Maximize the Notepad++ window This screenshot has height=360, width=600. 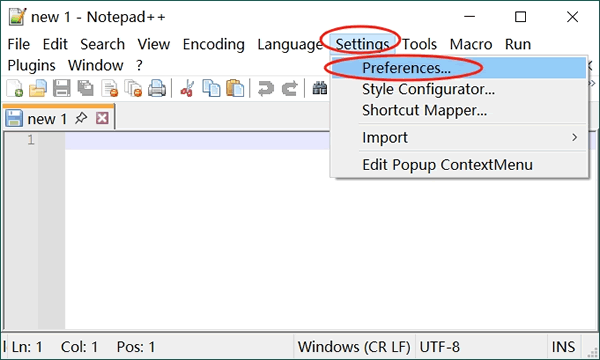click(520, 16)
